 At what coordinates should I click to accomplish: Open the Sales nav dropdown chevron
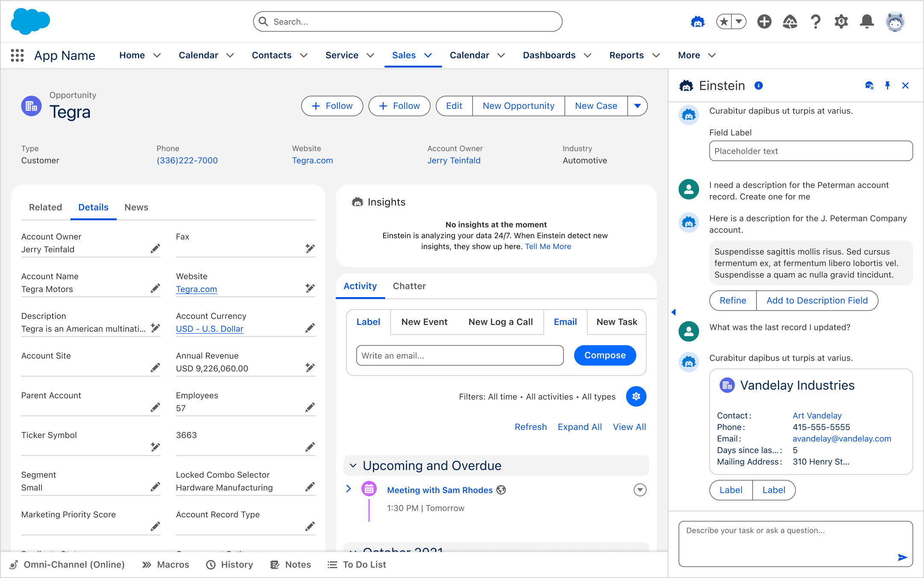[428, 55]
